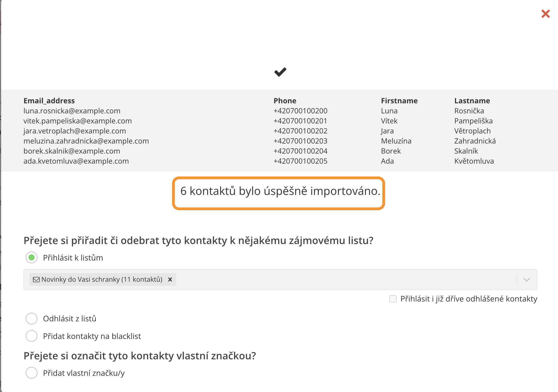Click the Firstname column header
This screenshot has width=558, height=392.
point(399,101)
